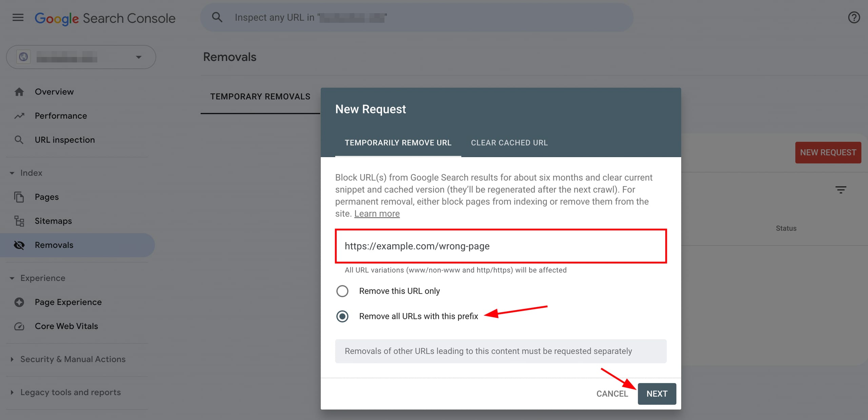Select Remove this URL only
The width and height of the screenshot is (868, 420).
coord(342,291)
